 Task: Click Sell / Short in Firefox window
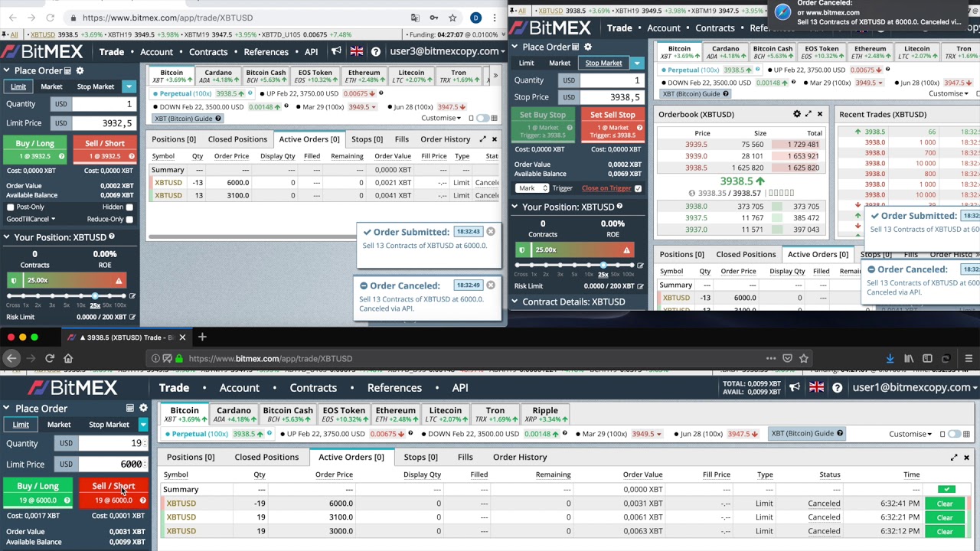click(x=113, y=492)
